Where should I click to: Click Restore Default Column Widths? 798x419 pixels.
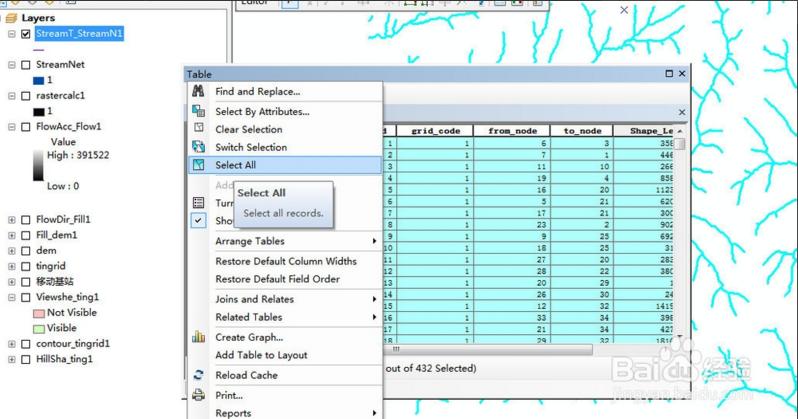(x=286, y=261)
